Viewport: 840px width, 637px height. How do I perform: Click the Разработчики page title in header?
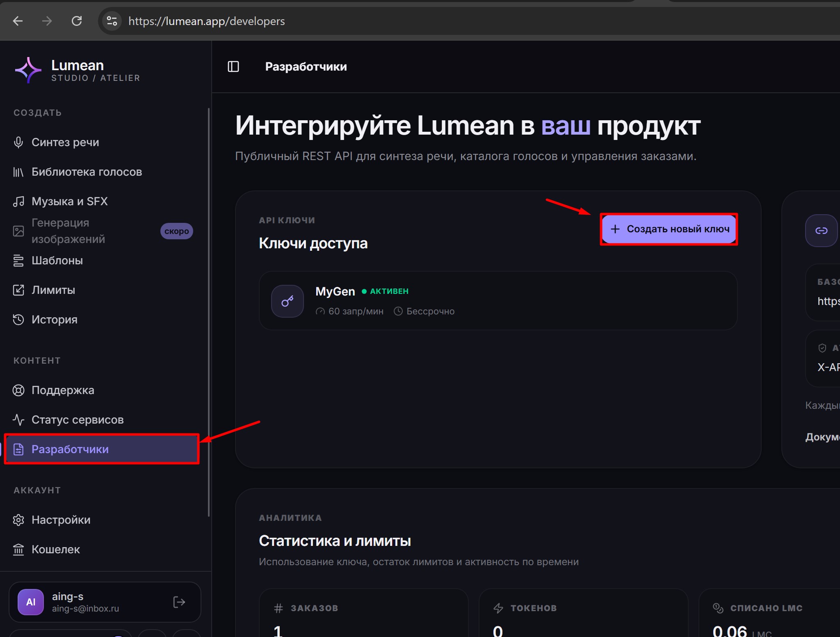pos(306,66)
